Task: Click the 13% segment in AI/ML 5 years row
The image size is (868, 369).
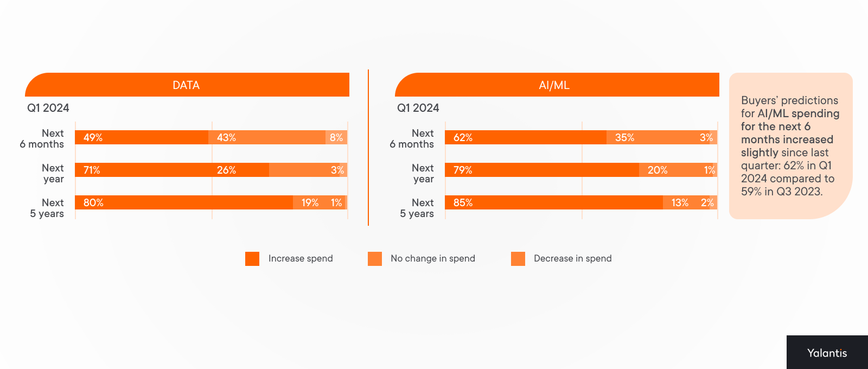Action: (x=686, y=202)
